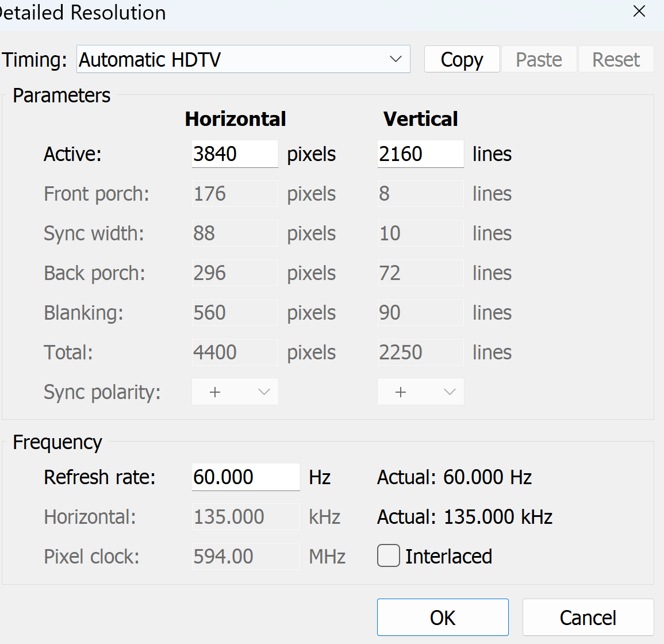This screenshot has width=664, height=644.
Task: Click the vertical Active lines field
Action: click(420, 154)
